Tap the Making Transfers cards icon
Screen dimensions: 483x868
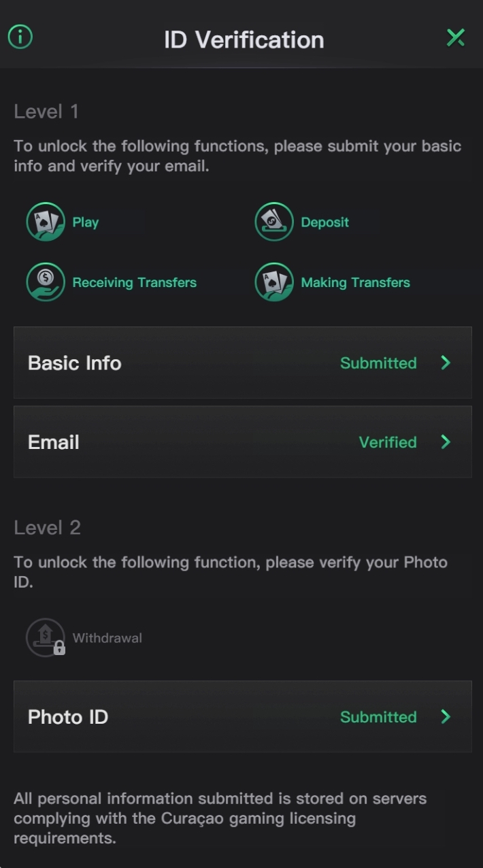(274, 282)
